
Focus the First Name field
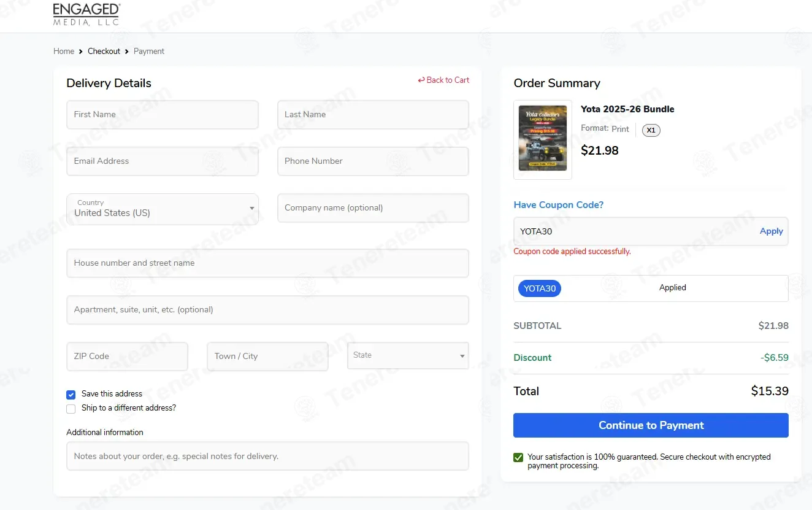coord(163,115)
